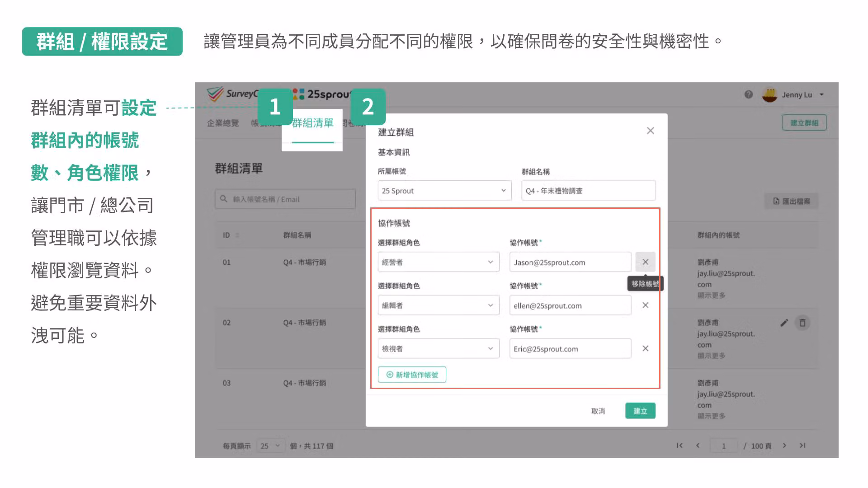
Task: Click ID cell 01 in the table
Action: tap(226, 262)
